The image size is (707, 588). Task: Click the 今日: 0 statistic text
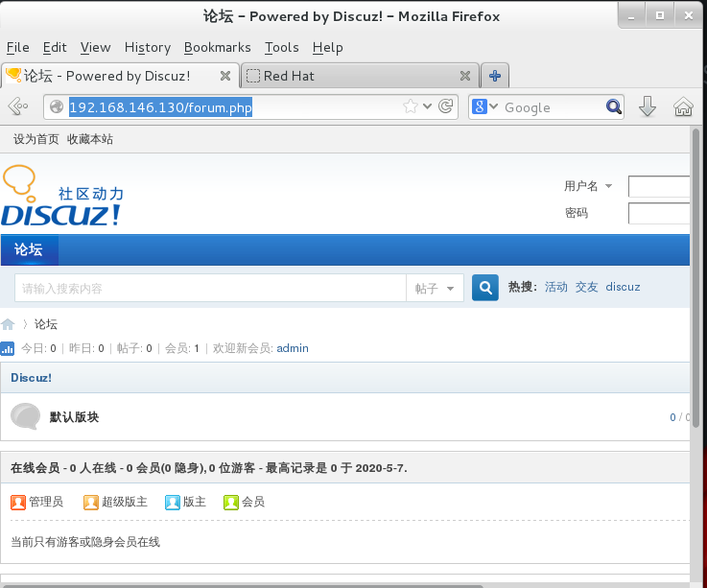pos(38,348)
